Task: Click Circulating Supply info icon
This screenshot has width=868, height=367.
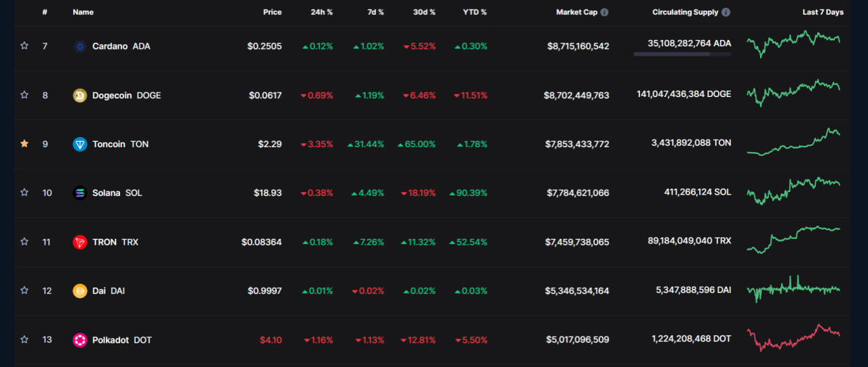Action: click(726, 12)
